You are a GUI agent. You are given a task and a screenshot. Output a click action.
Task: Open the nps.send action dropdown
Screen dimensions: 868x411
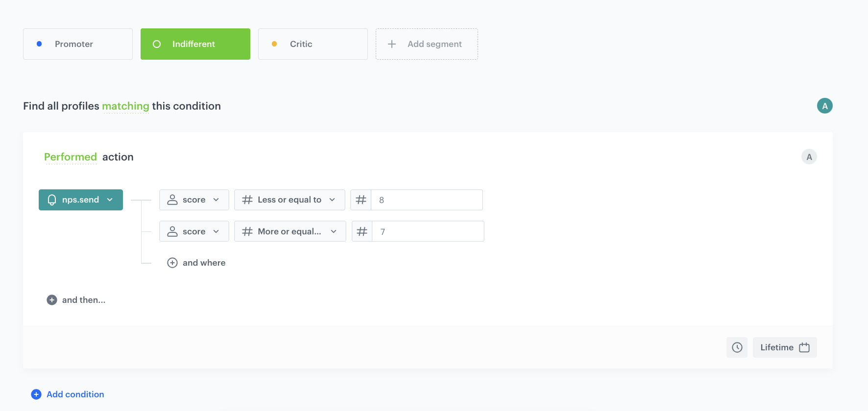(81, 200)
